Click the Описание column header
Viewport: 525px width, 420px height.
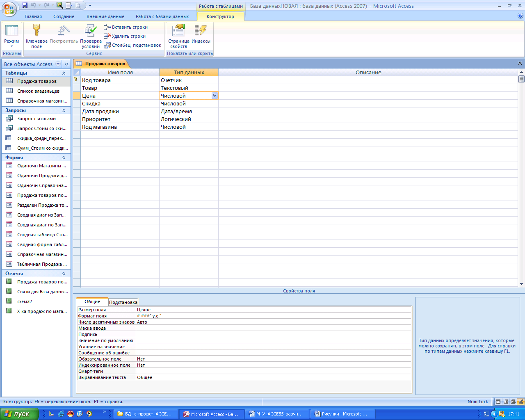point(368,72)
